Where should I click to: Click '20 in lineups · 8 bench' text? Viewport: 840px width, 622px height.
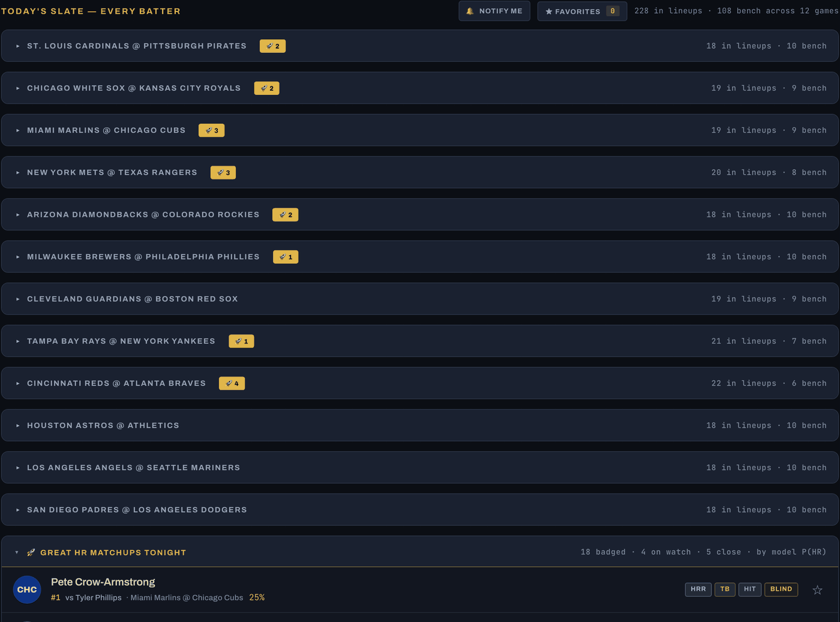(769, 172)
